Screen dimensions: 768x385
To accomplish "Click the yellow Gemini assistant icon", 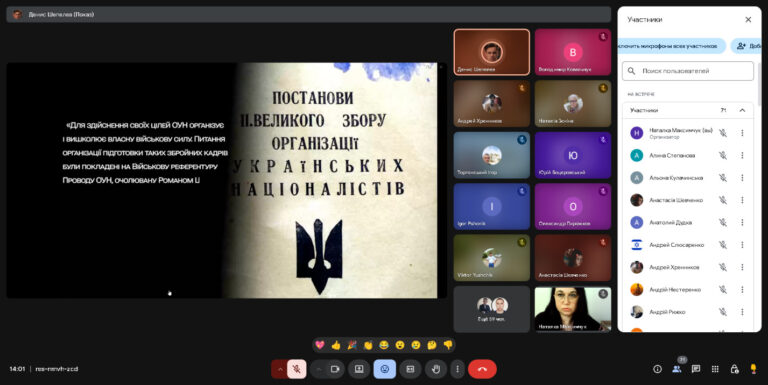I will click(753, 369).
